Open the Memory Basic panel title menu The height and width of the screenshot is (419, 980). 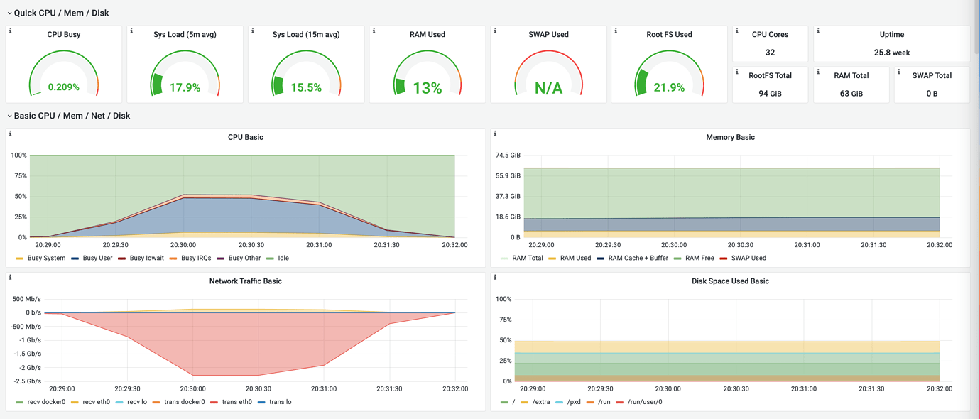730,137
